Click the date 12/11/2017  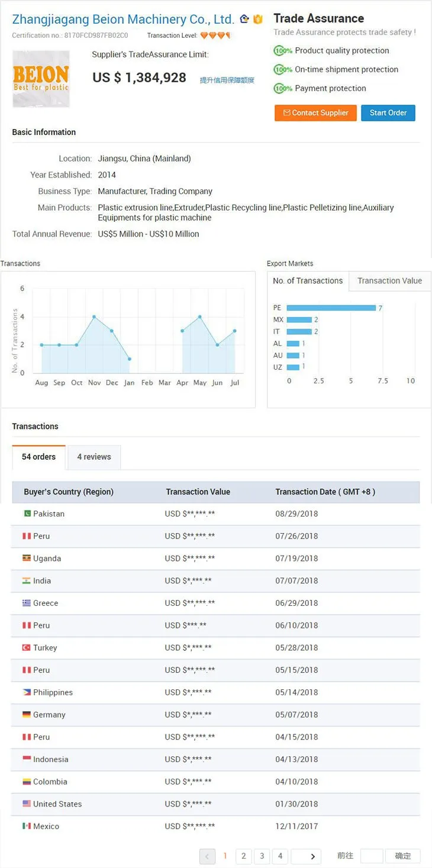tap(296, 826)
